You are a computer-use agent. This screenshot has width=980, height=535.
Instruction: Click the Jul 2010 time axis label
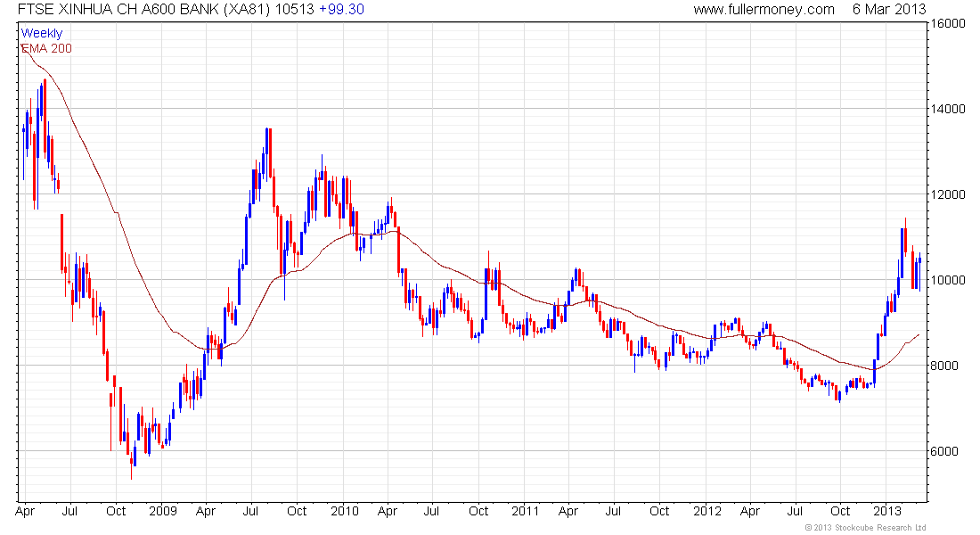(432, 511)
